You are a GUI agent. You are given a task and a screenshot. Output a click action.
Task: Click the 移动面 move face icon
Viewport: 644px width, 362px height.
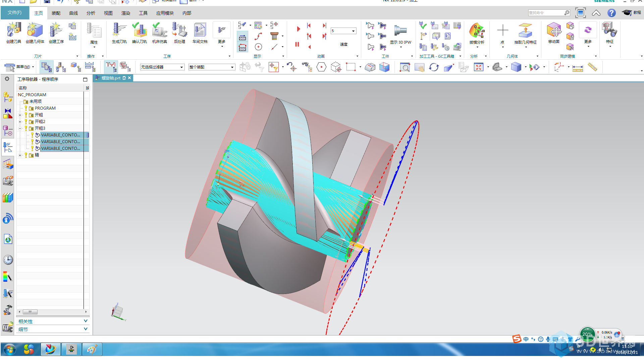coord(554,33)
